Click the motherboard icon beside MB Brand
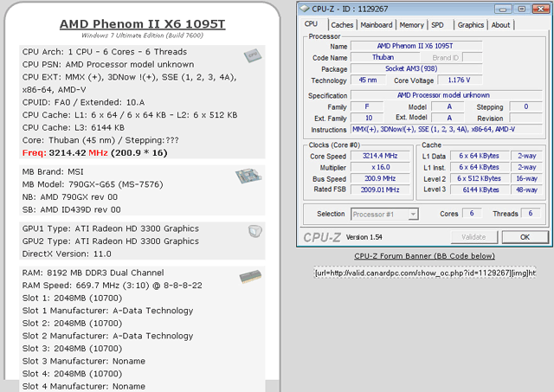 coord(248,176)
